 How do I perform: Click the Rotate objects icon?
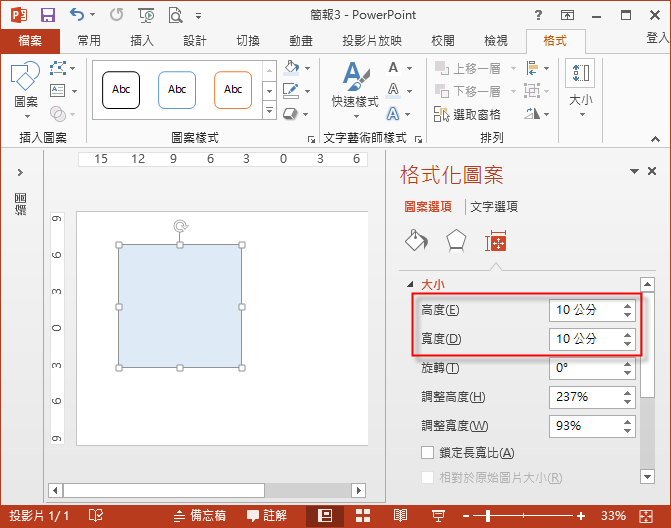[532, 114]
